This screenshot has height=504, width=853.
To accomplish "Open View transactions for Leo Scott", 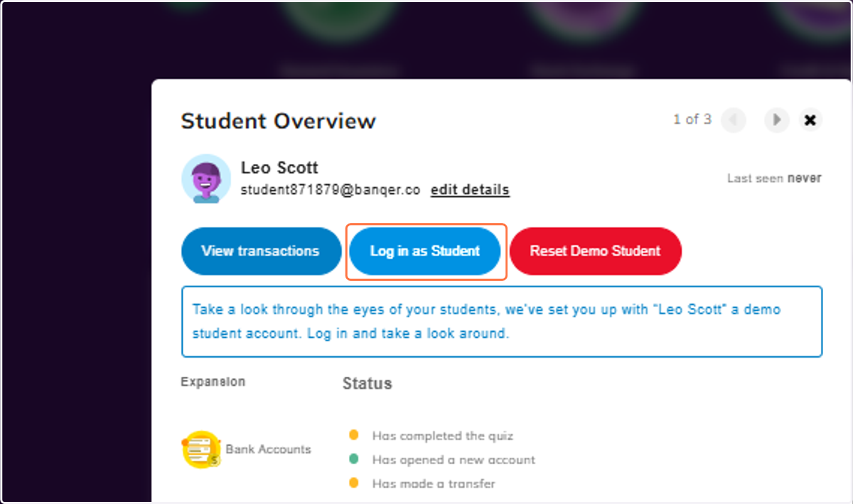I will coord(261,251).
